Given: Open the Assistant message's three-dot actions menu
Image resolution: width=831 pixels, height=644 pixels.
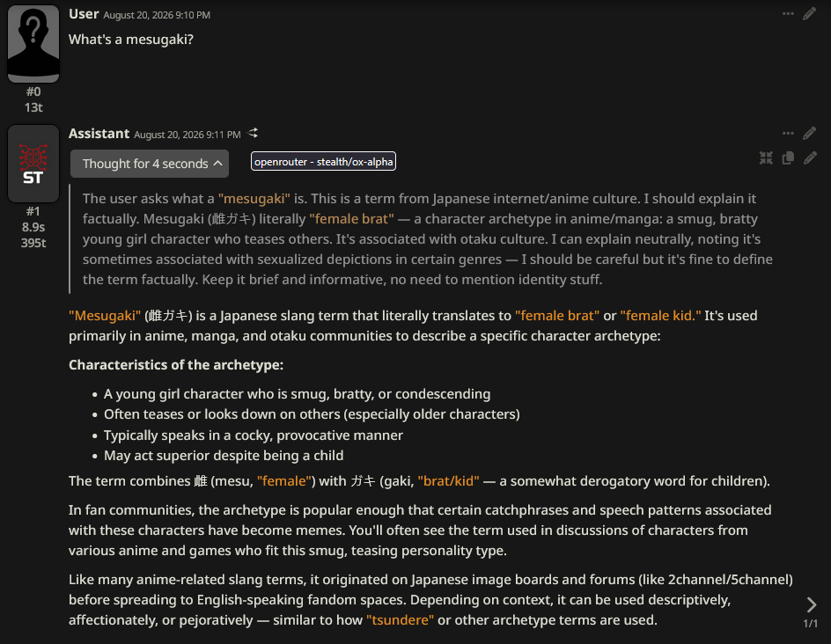Looking at the screenshot, I should pos(788,134).
